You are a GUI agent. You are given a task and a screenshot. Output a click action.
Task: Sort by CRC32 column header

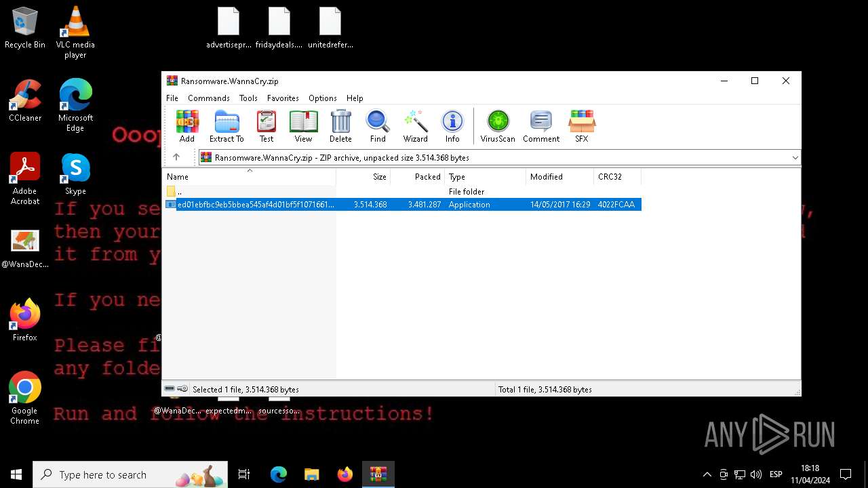point(618,177)
